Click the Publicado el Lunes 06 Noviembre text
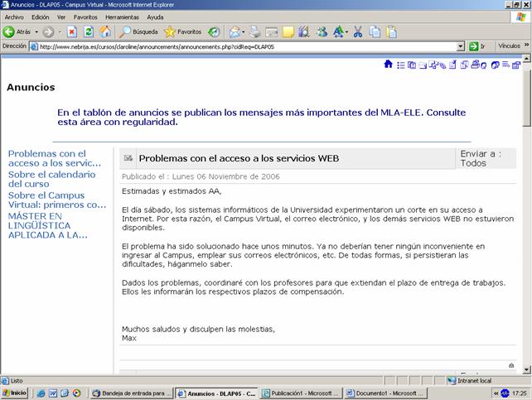The width and height of the screenshot is (532, 400). coord(201,176)
